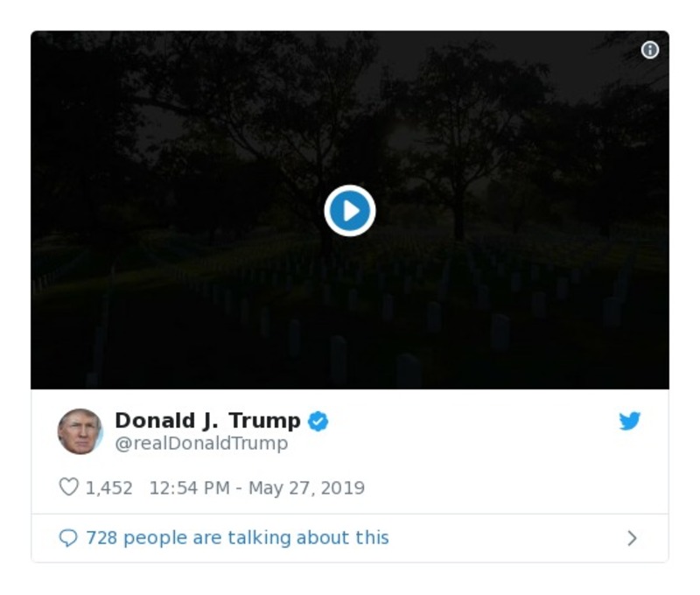Click the chevron arrow at bottom right
The width and height of the screenshot is (700, 595).
[x=632, y=537]
